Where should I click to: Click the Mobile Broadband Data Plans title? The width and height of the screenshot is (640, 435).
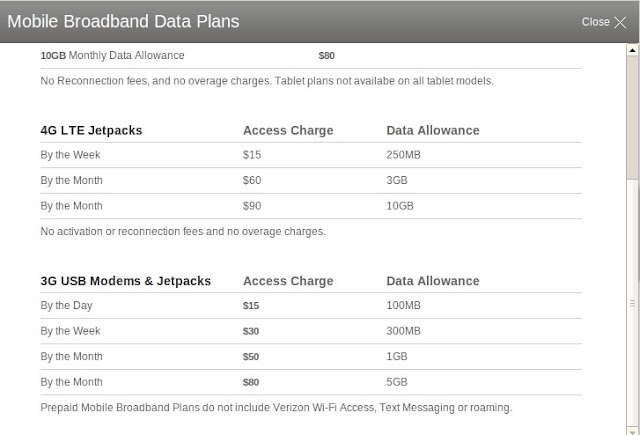coord(123,22)
